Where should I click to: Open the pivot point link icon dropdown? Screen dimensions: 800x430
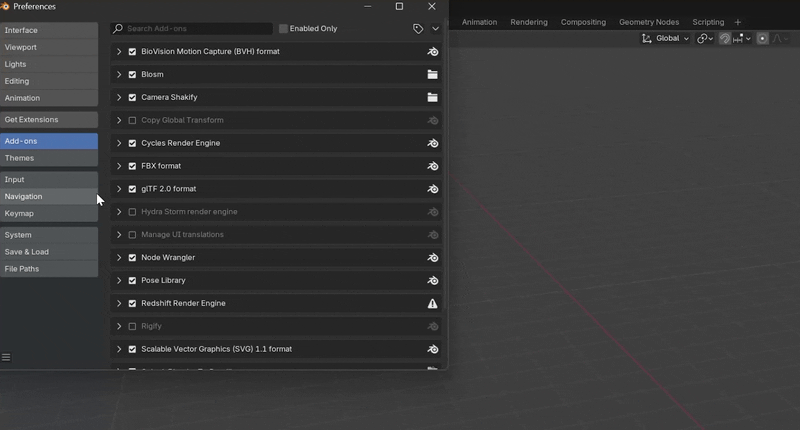pos(705,38)
